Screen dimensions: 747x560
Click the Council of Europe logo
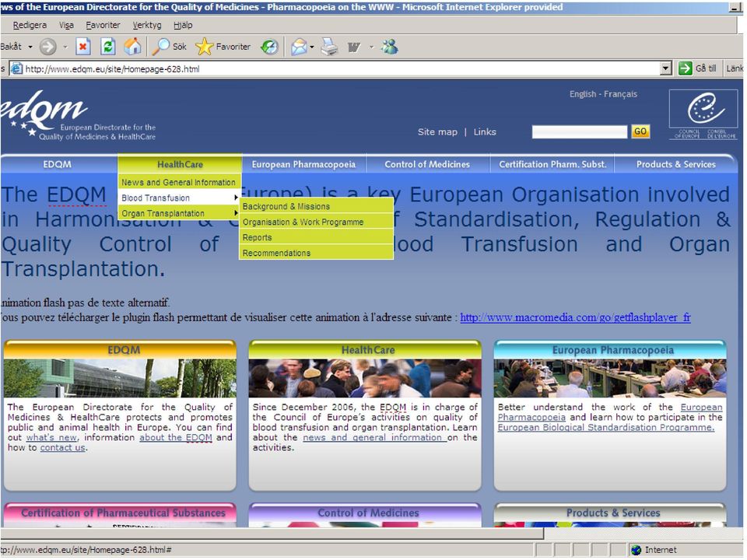tap(703, 114)
